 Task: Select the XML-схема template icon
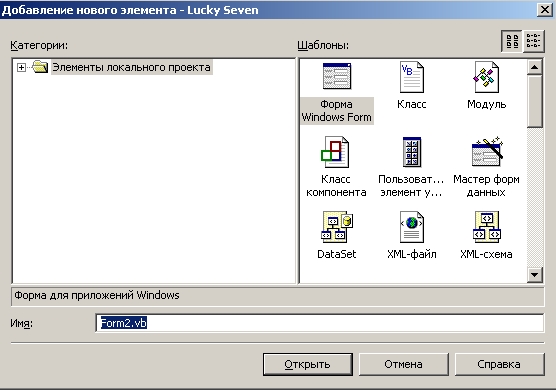pyautogui.click(x=486, y=227)
